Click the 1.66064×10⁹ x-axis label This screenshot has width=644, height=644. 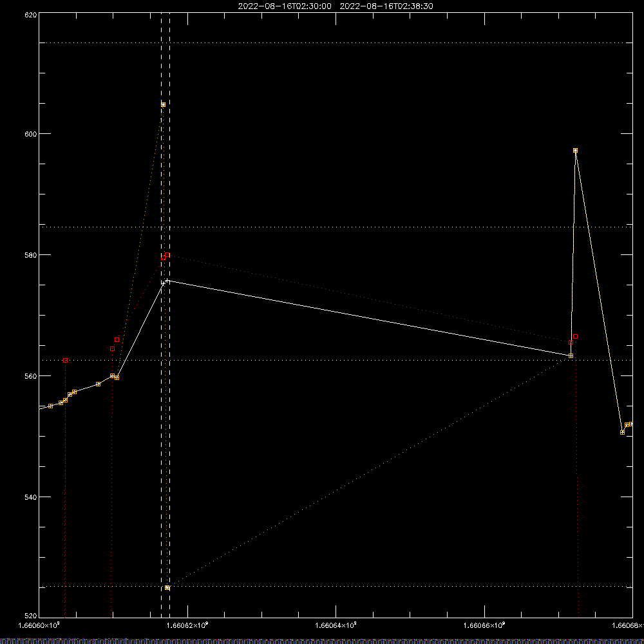336,625
